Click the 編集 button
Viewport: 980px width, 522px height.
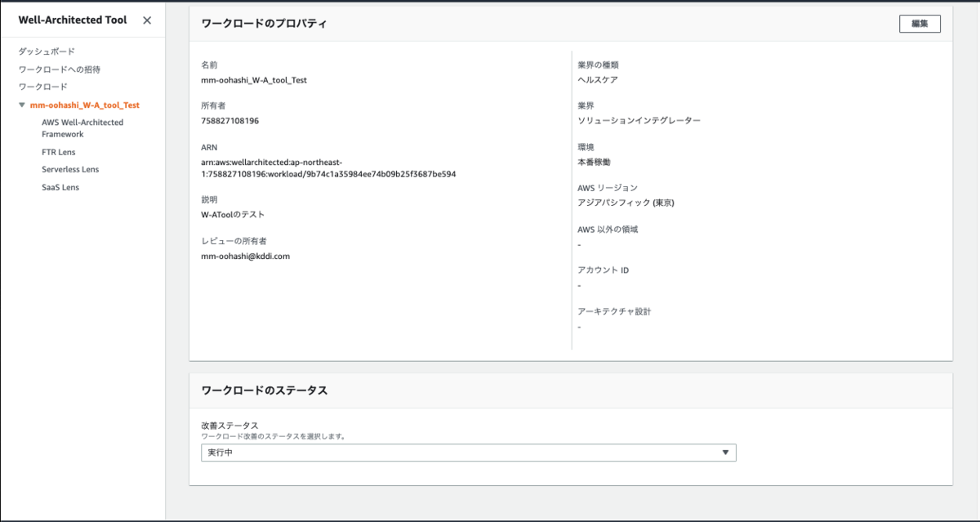(x=920, y=24)
